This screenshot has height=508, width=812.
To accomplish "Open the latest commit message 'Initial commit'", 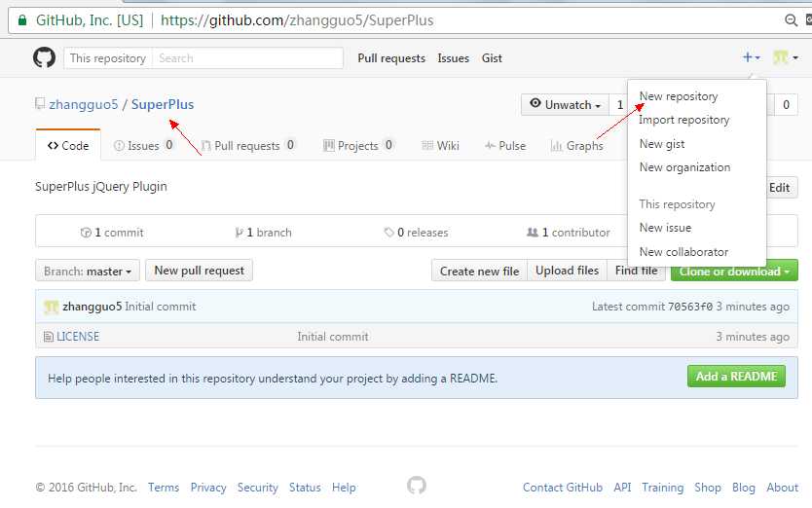I will (x=161, y=307).
